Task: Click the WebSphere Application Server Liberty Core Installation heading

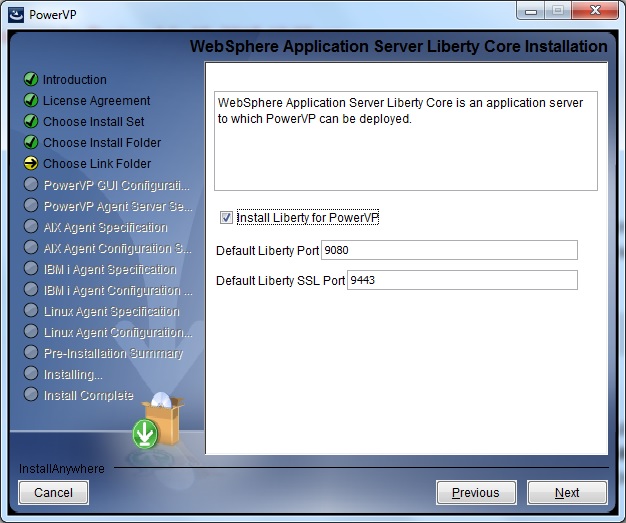Action: [398, 46]
